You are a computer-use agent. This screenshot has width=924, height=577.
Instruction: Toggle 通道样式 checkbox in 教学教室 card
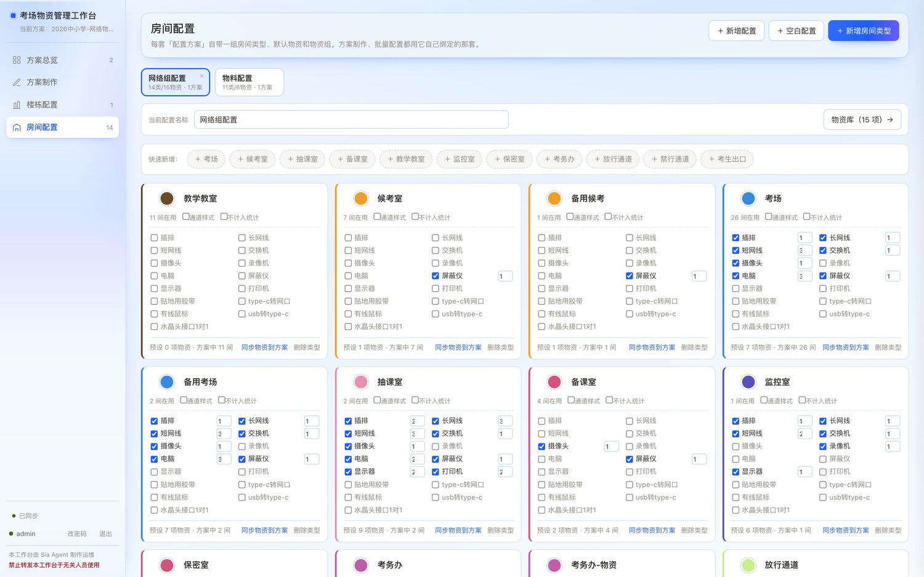tap(186, 217)
